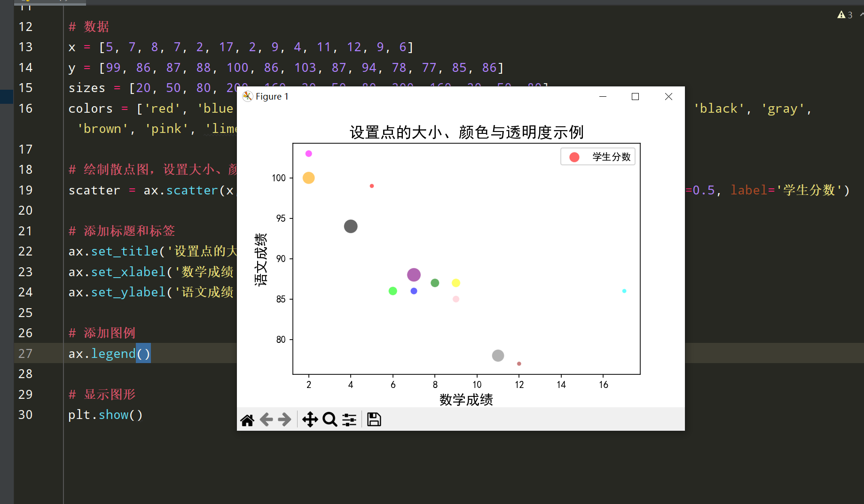Screen dimensions: 864x504
Task: Click the 'brown' string on colors continuation line
Action: point(102,129)
